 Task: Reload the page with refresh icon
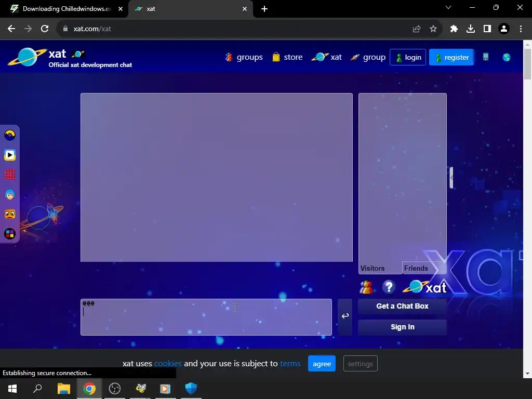pyautogui.click(x=45, y=29)
